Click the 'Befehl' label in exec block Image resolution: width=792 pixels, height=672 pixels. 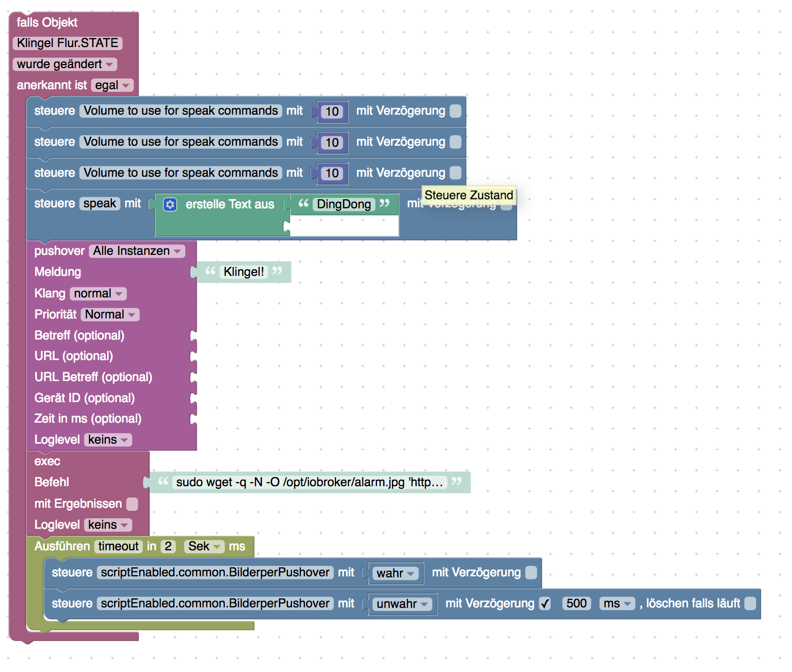[x=52, y=482]
